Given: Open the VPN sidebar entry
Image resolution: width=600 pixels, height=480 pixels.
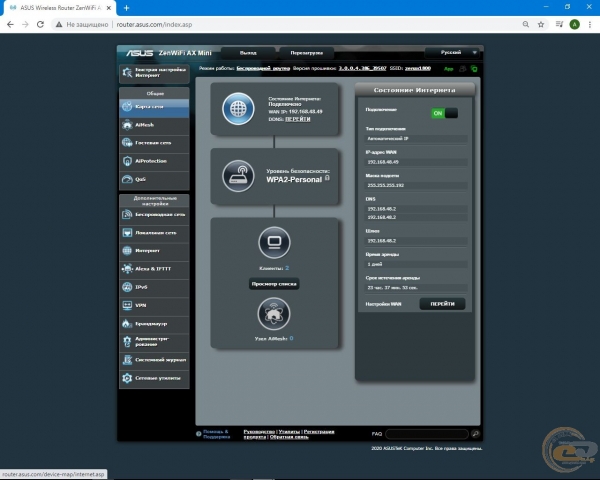Looking at the screenshot, I should click(x=154, y=305).
